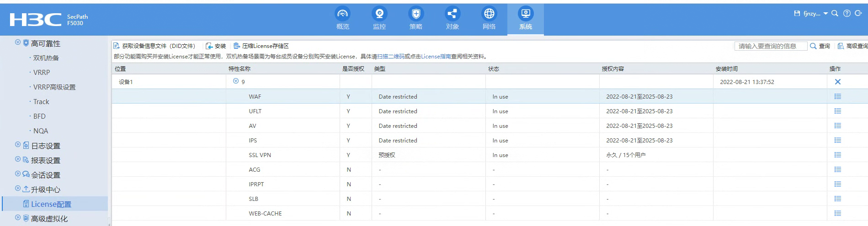Viewport: 868px width, 226px height.
Task: Open the 监控 monitoring tab
Action: (x=379, y=19)
